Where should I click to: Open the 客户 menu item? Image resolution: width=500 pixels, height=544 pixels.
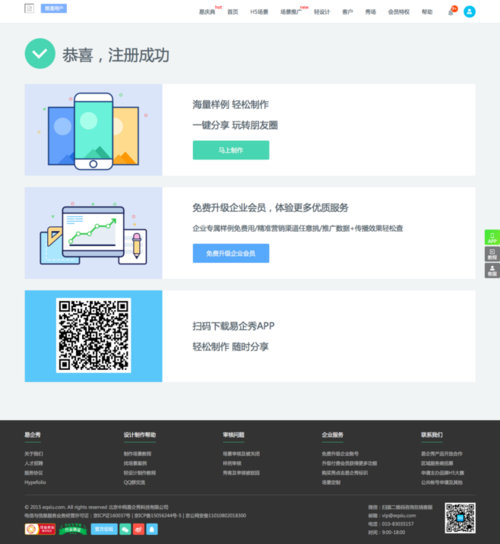coord(347,12)
